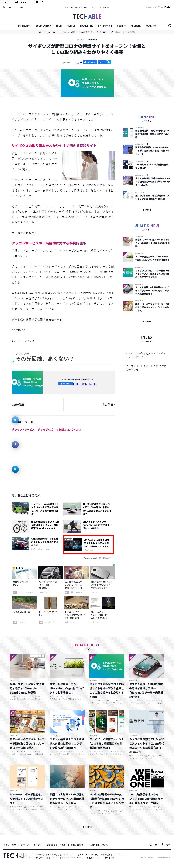
Task: Share via the round floating Twitter button
Action: tap(15, 420)
